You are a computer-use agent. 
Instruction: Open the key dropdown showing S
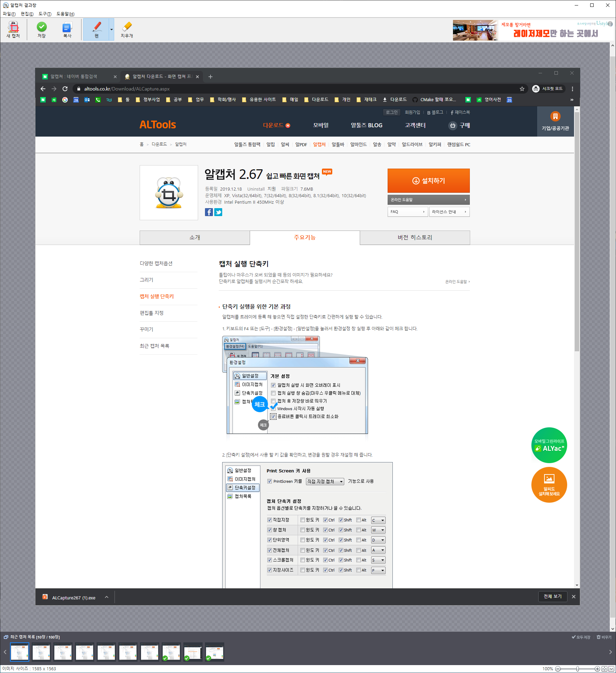click(378, 560)
